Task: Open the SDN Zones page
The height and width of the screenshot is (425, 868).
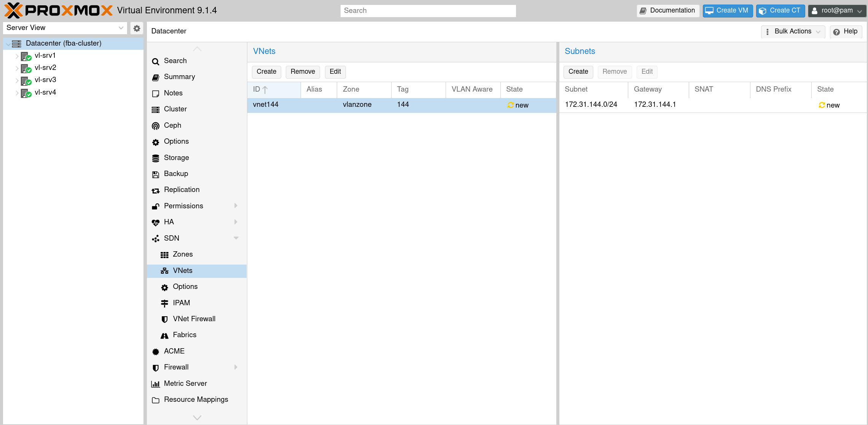Action: 197,254
